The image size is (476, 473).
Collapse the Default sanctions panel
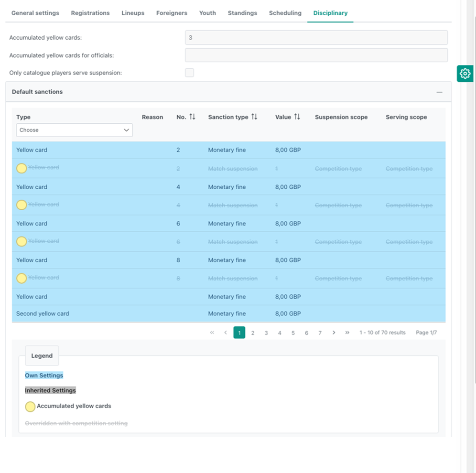click(x=439, y=92)
